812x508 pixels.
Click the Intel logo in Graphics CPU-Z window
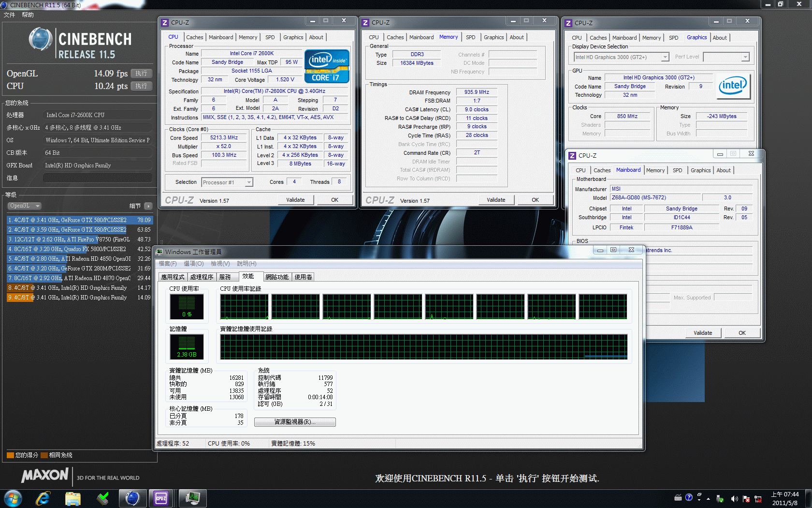click(x=733, y=86)
